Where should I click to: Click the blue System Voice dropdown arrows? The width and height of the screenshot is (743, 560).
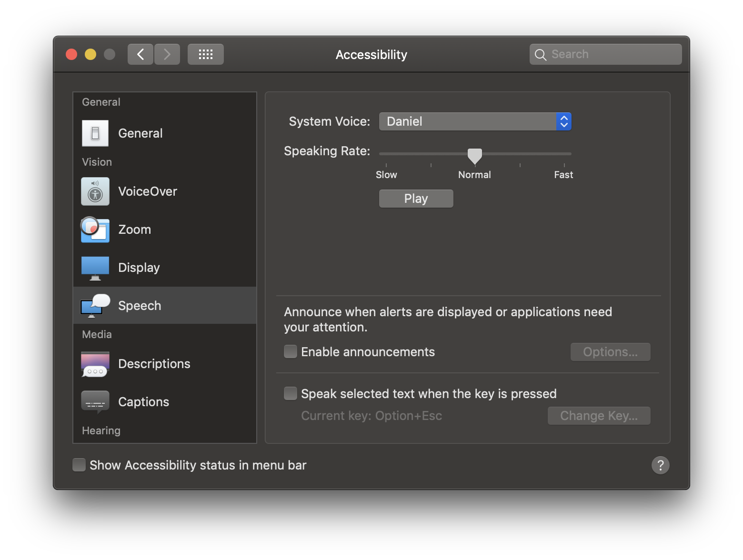[x=564, y=121]
